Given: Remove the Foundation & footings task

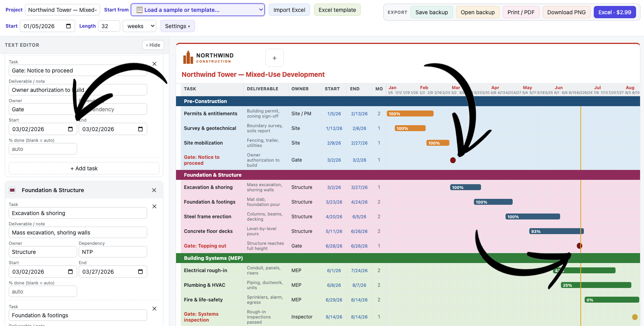Looking at the screenshot, I should tap(154, 309).
